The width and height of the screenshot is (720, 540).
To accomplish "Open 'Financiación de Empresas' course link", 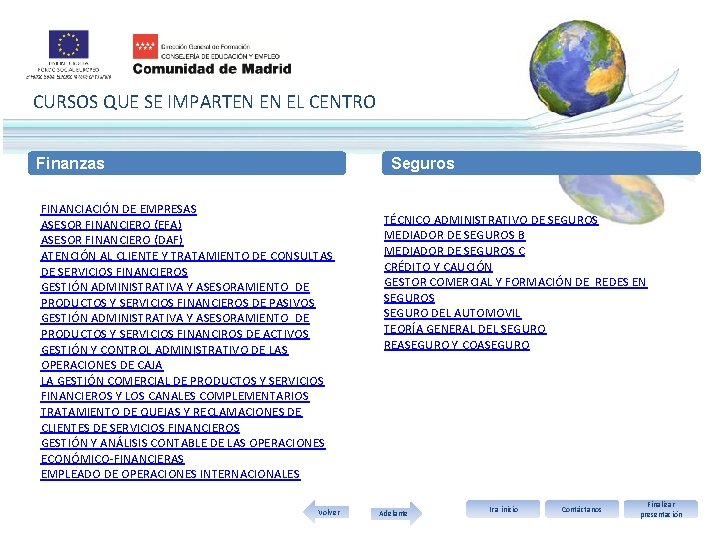I will point(118,209).
